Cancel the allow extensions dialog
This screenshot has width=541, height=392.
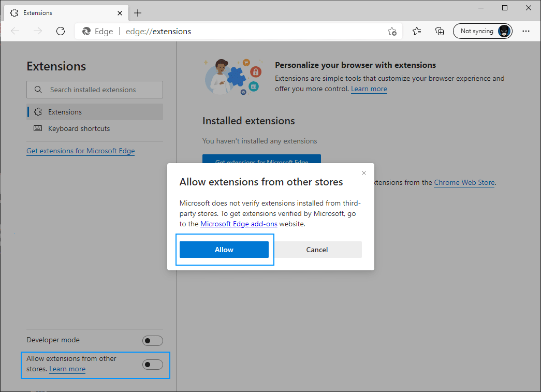(x=317, y=249)
